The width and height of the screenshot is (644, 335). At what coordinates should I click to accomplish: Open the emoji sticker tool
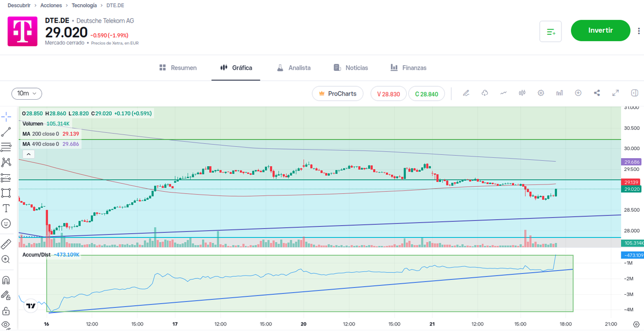tap(6, 223)
